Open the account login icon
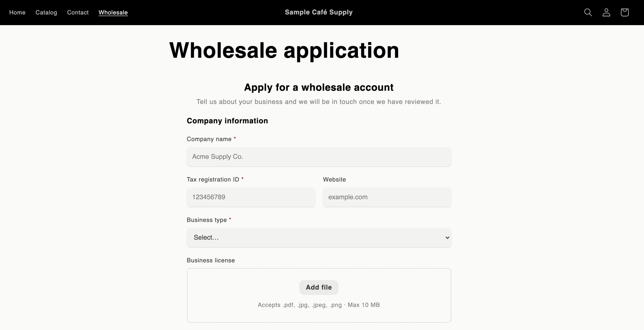 (606, 12)
